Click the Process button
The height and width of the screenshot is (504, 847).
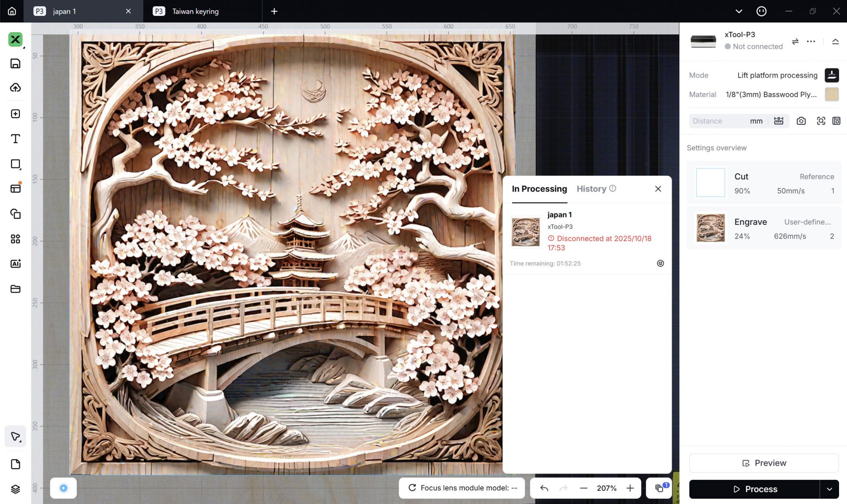754,489
